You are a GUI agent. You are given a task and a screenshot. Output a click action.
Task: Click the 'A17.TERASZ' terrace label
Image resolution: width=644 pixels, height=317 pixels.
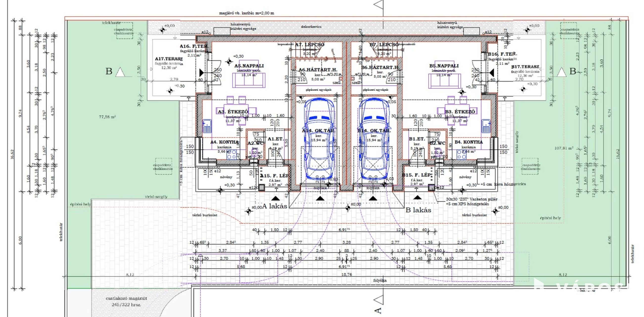tap(169, 59)
